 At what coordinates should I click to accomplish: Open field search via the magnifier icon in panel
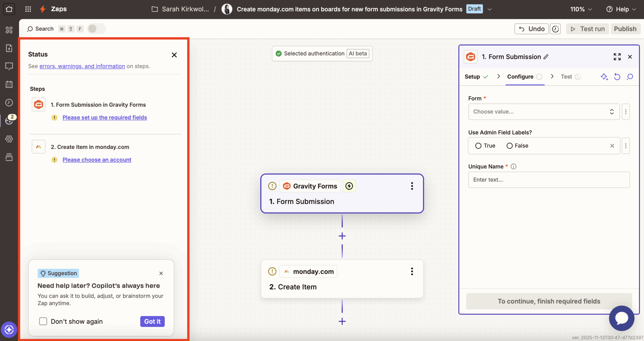pos(630,77)
